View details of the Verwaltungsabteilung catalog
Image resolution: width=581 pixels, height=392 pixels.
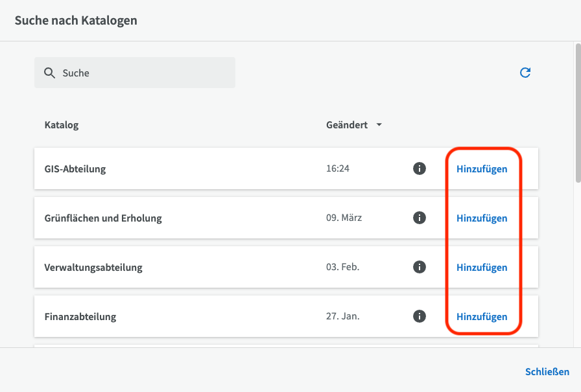pos(420,267)
